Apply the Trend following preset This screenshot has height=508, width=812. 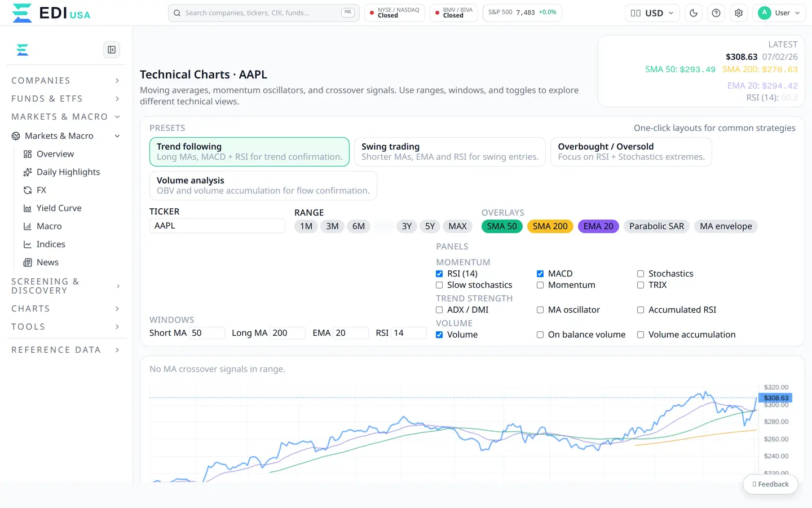[249, 152]
